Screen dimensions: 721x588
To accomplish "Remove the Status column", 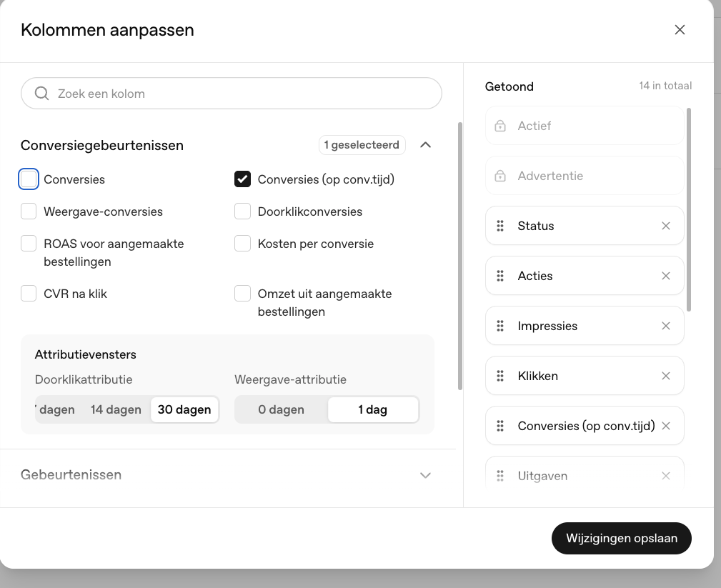I will pyautogui.click(x=666, y=226).
